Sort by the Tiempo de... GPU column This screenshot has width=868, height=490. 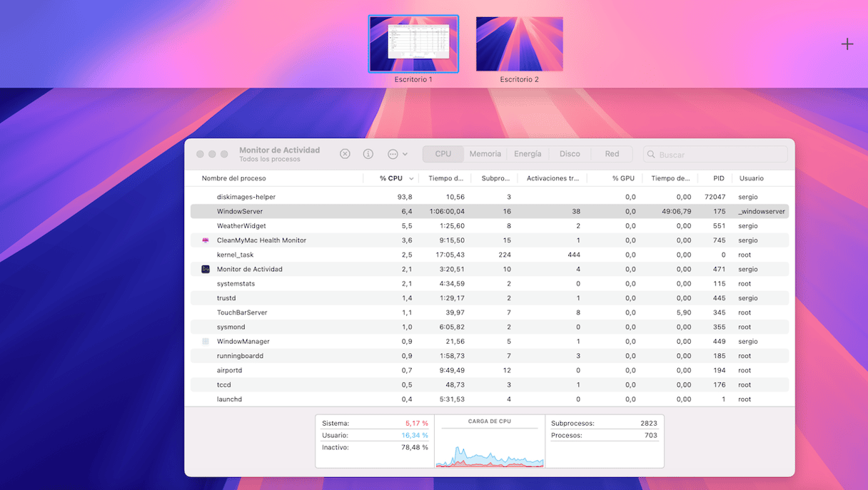coord(670,178)
